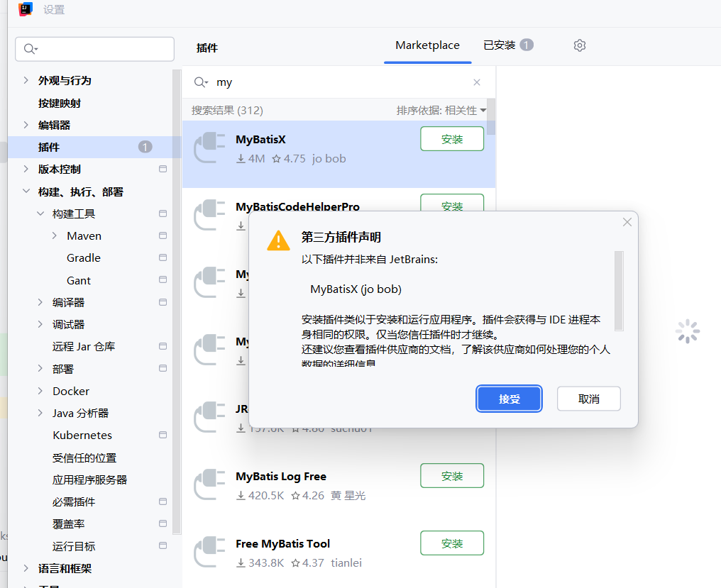Click 取消 in the plugin dialog
Viewport: 721px width, 588px height.
pyautogui.click(x=589, y=399)
